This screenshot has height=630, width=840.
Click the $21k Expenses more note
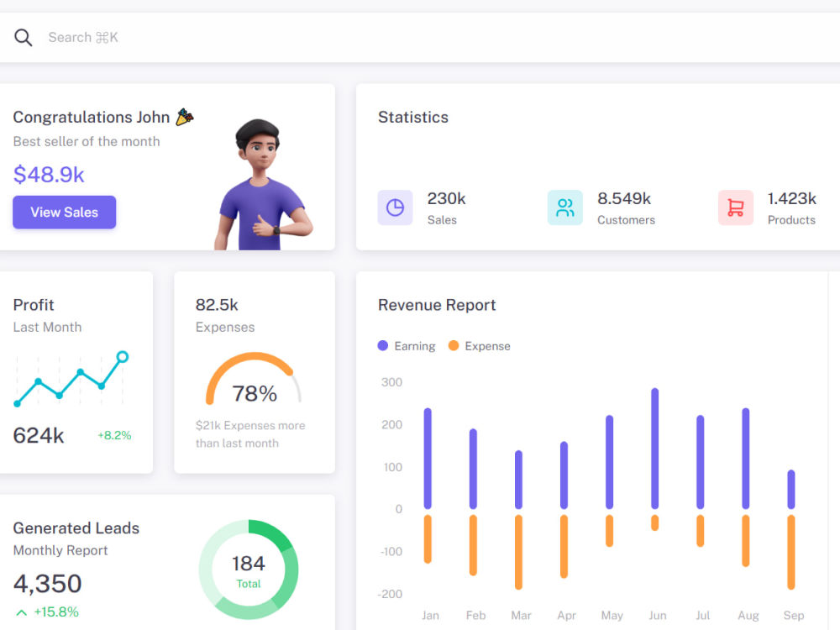(250, 434)
